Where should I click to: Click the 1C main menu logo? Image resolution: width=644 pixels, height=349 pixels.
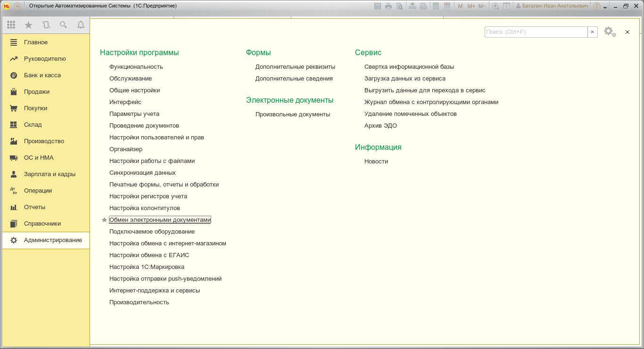7,6
